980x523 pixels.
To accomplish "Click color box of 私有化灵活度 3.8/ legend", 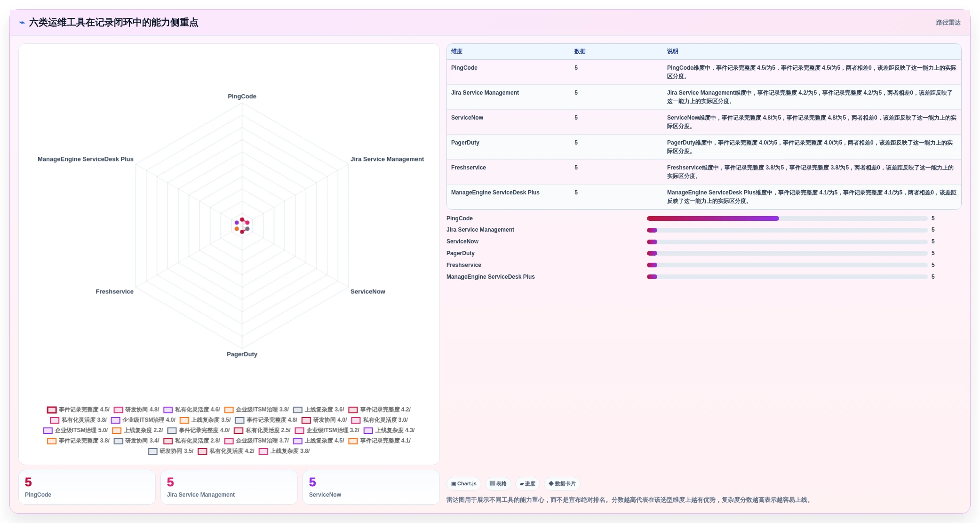I will (x=55, y=420).
